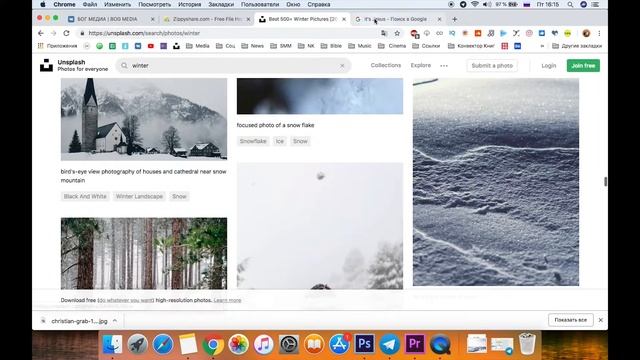Open the Окно menu
Image resolution: width=640 pixels, height=360 pixels.
point(293,4)
